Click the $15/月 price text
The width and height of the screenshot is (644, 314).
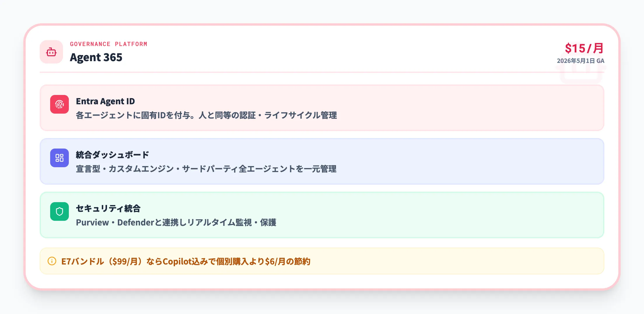(584, 48)
